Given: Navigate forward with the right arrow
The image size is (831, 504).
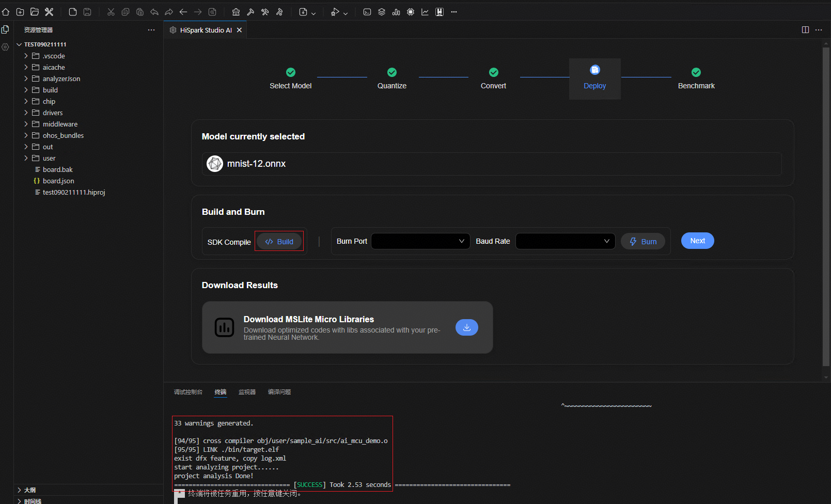Looking at the screenshot, I should [x=198, y=12].
